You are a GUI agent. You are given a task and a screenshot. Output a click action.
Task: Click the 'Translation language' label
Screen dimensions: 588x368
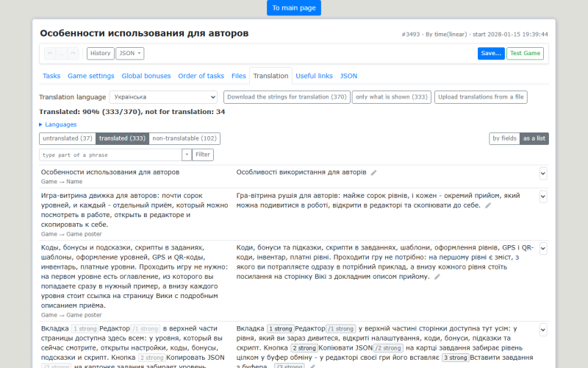pos(72,97)
